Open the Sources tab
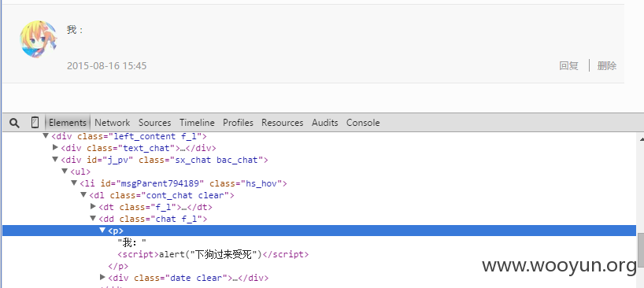This screenshot has width=644, height=288. (x=154, y=123)
